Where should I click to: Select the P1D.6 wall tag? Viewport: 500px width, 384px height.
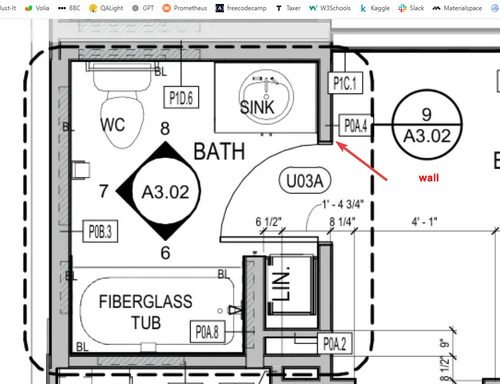click(181, 98)
